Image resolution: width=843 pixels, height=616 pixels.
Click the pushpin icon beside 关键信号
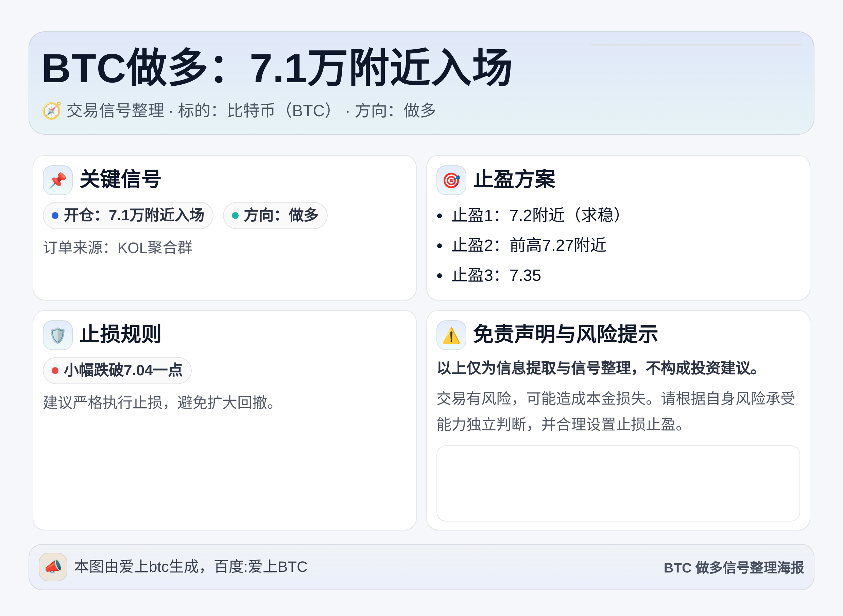click(58, 180)
